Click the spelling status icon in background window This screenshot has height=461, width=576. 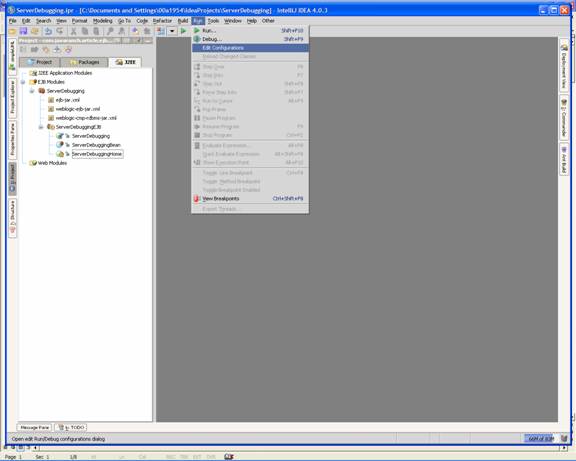229,457
